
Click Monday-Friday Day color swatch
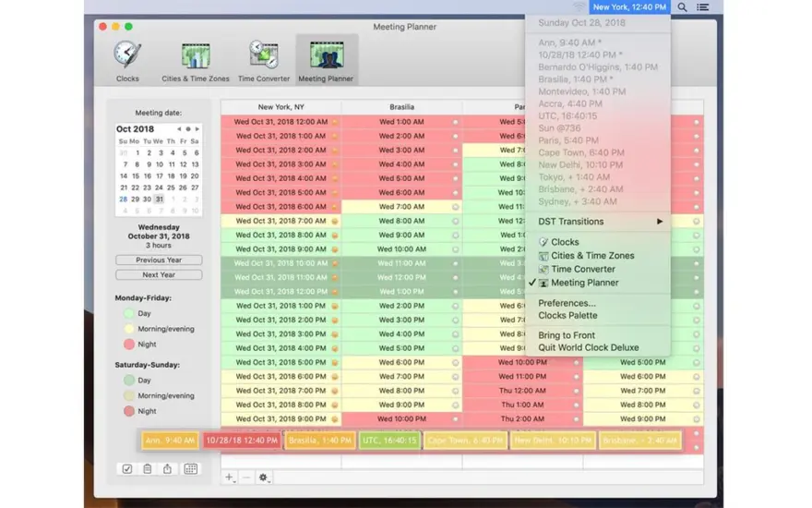129,314
